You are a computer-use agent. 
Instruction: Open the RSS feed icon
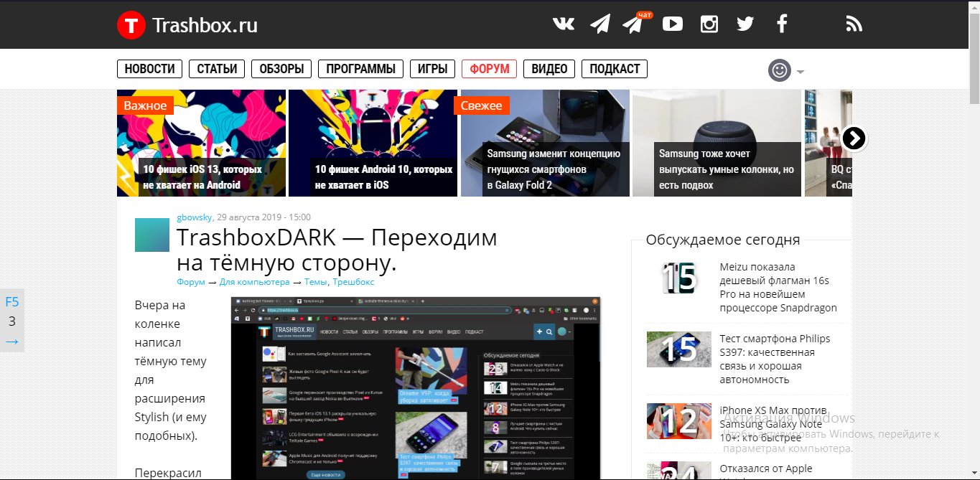[854, 24]
